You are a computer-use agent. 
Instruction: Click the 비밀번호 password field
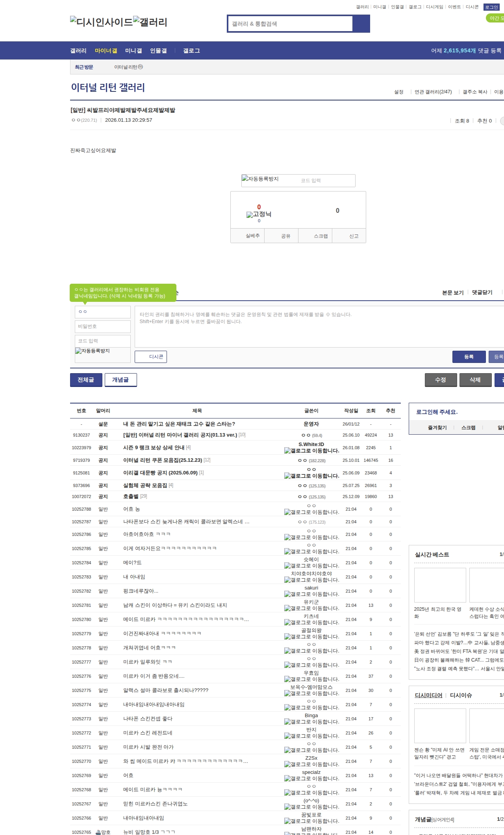point(103,326)
